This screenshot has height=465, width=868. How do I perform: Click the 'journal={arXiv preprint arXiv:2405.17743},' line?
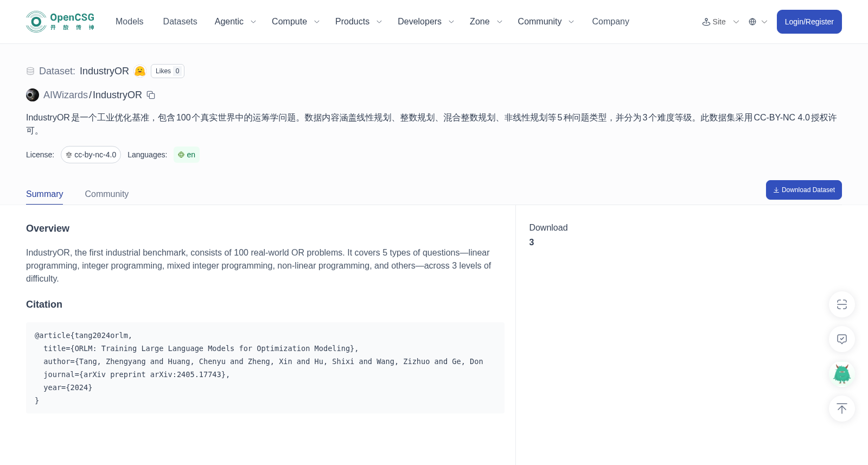coord(137,374)
